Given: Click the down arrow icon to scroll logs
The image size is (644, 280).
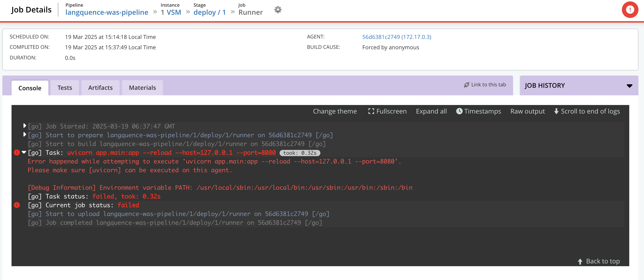Looking at the screenshot, I should [556, 111].
